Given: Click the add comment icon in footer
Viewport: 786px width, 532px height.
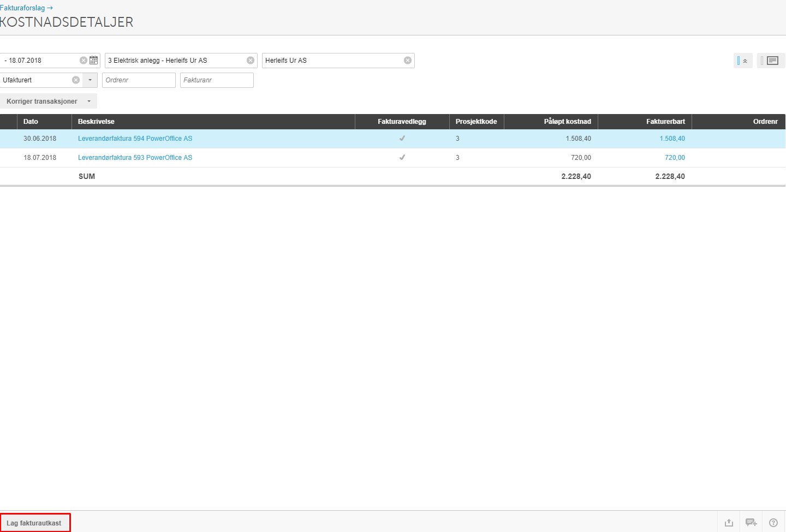Looking at the screenshot, I should tap(751, 522).
